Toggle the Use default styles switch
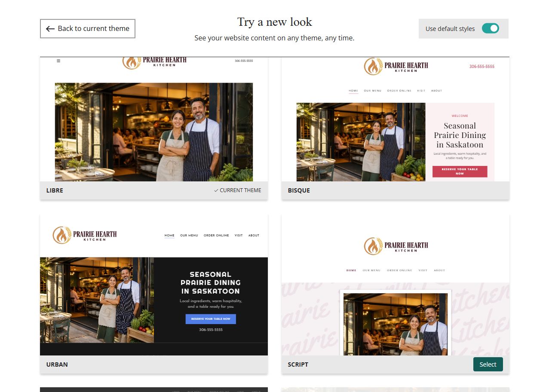The height and width of the screenshot is (392, 549). tap(490, 28)
